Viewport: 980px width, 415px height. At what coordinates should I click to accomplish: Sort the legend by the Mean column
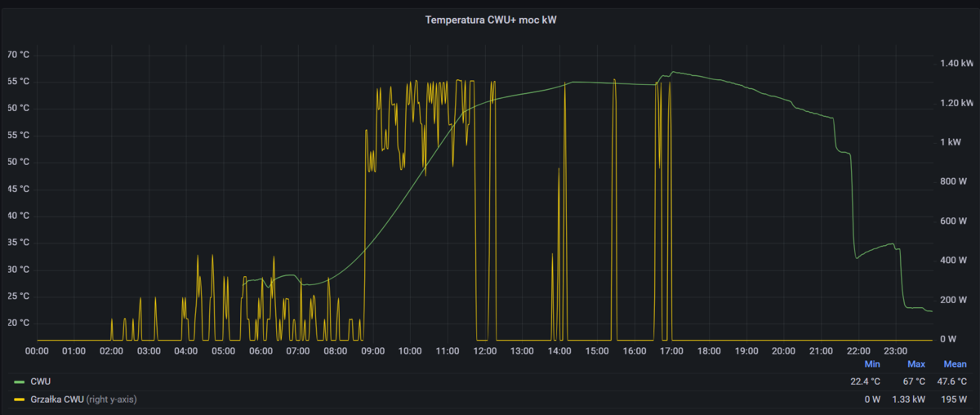(x=955, y=364)
